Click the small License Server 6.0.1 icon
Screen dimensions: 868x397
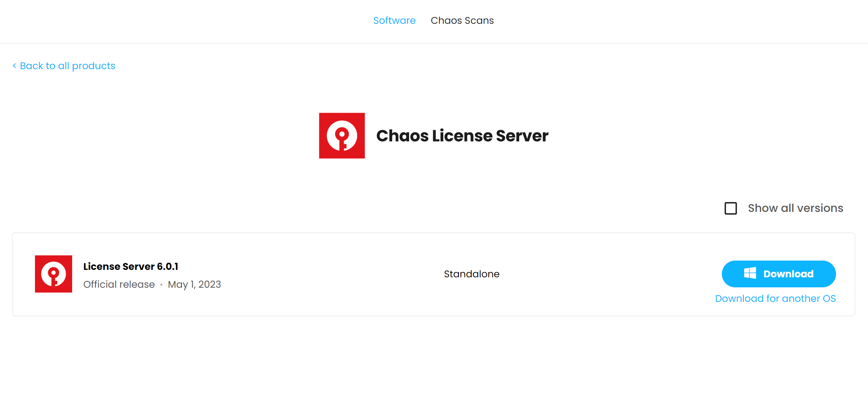(54, 274)
